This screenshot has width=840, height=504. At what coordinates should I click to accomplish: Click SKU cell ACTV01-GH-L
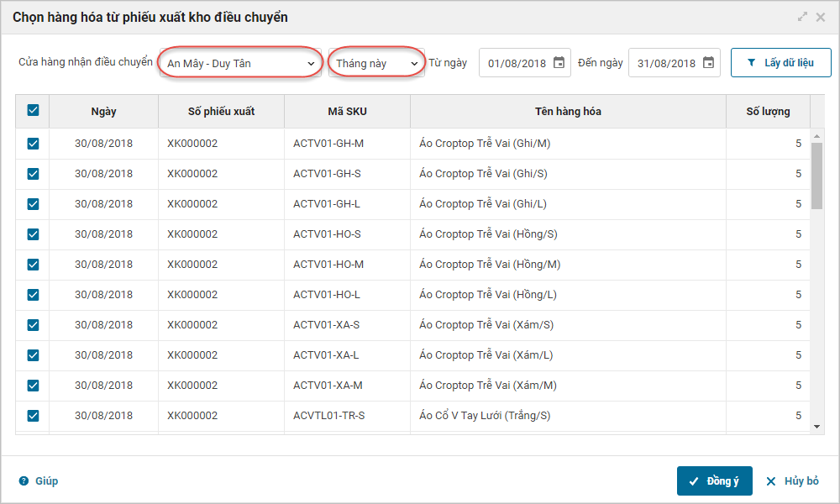(347, 204)
